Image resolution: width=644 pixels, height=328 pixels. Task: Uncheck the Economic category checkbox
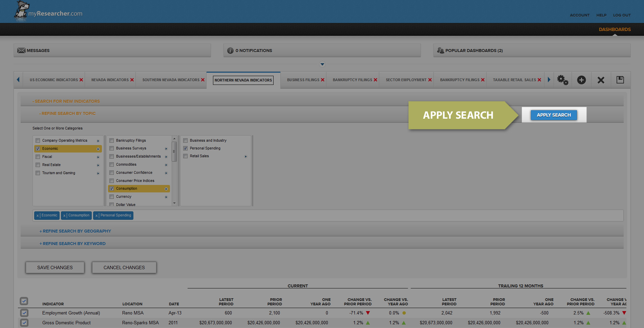(38, 149)
